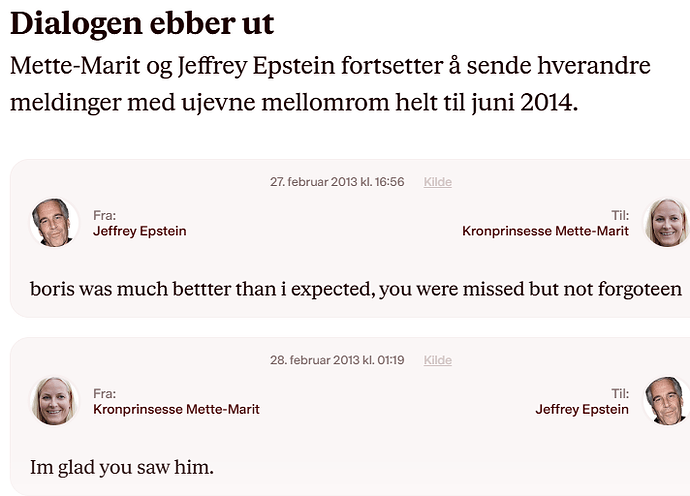Viewport: 690px width, 496px height.
Task: Click the 'Fra:' label in the second message
Action: [x=105, y=394]
